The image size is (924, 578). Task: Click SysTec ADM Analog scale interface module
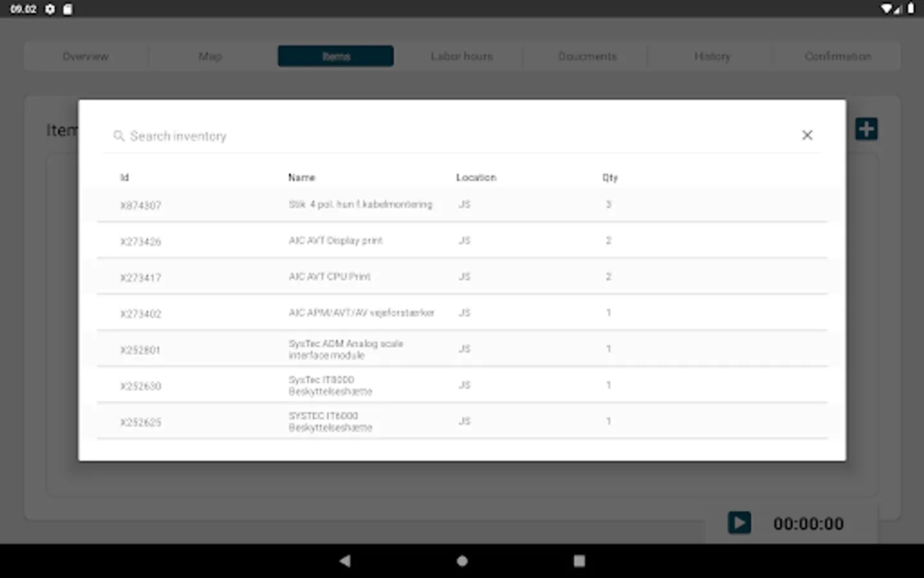point(346,349)
